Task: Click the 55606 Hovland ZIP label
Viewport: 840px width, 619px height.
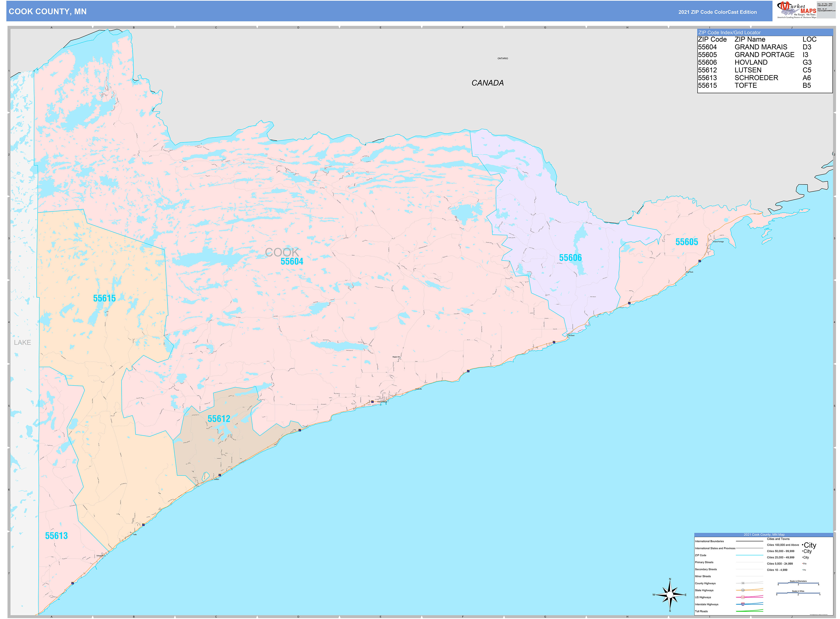Action: coord(570,258)
